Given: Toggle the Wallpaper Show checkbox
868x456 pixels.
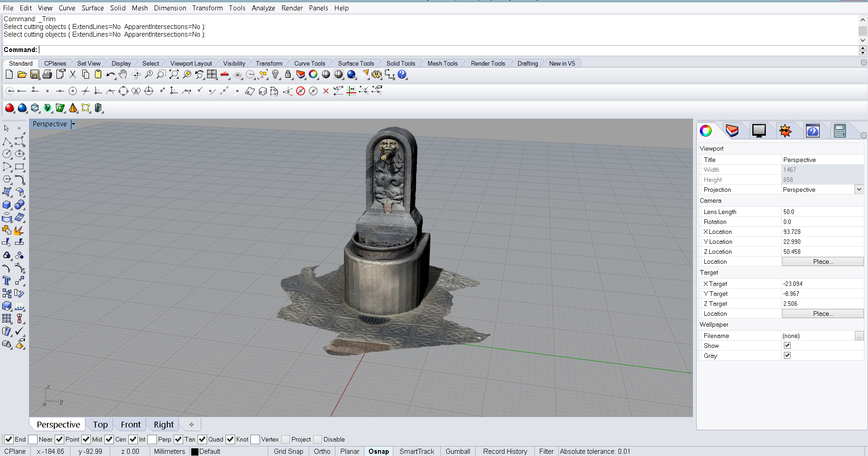Looking at the screenshot, I should [787, 346].
